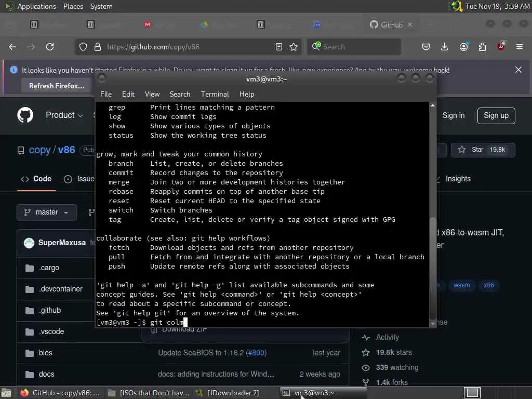
Task: Open the System menu in top panel
Action: (x=101, y=6)
